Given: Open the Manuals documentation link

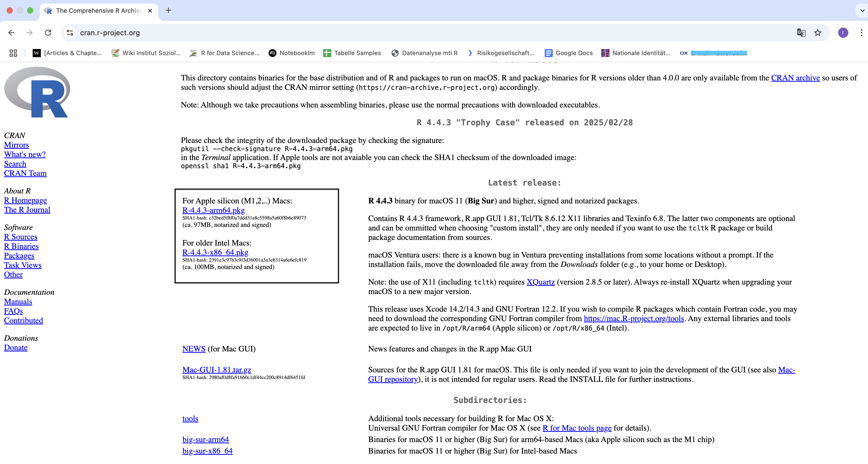Looking at the screenshot, I should tap(18, 302).
